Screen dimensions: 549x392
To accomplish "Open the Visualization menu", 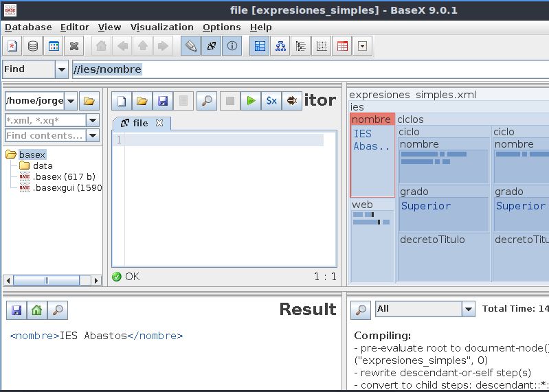I will point(161,27).
